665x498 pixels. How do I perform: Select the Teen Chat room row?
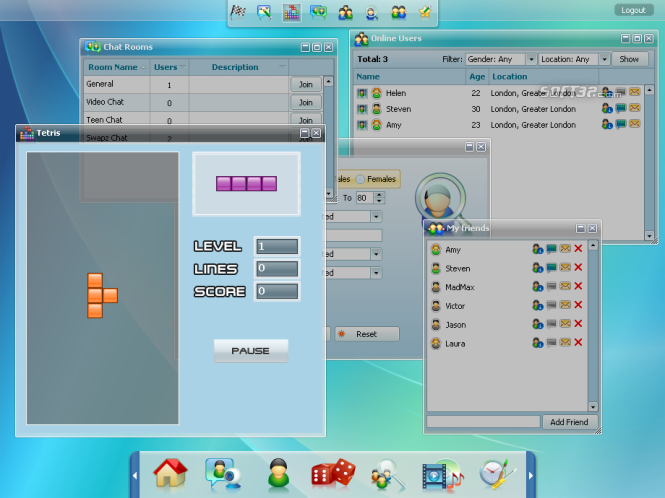point(187,120)
